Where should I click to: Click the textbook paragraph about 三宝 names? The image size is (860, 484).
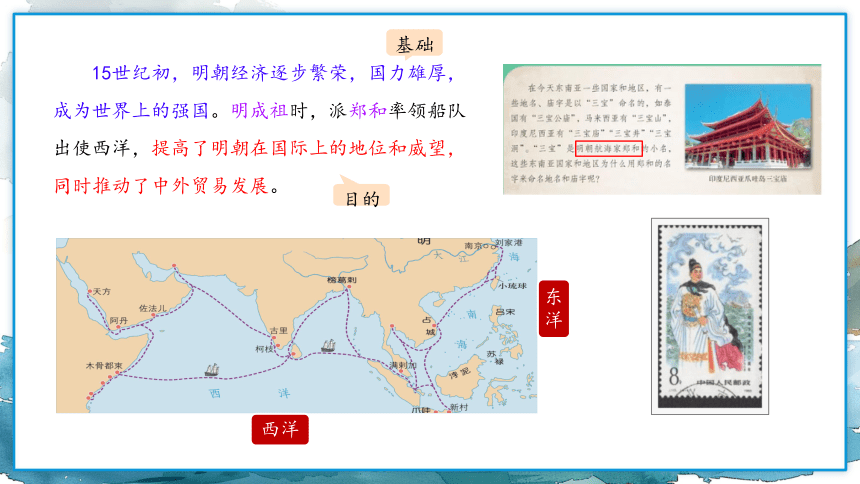click(591, 133)
